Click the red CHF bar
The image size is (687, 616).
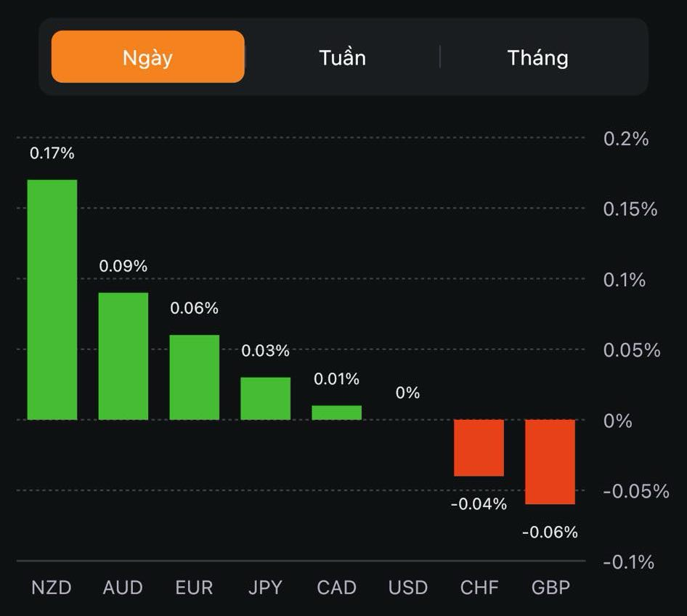pos(479,447)
